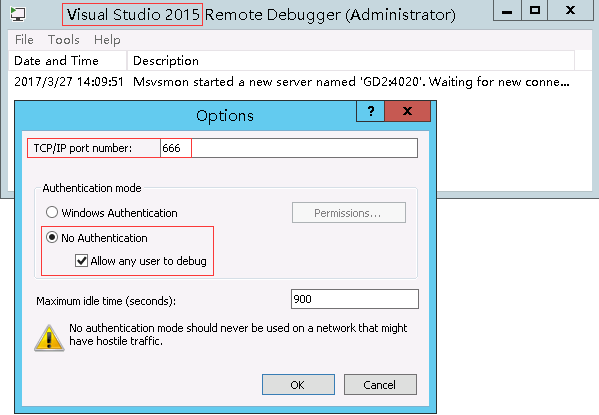Select Windows Authentication radio button
This screenshot has width=599, height=415.
(x=52, y=212)
